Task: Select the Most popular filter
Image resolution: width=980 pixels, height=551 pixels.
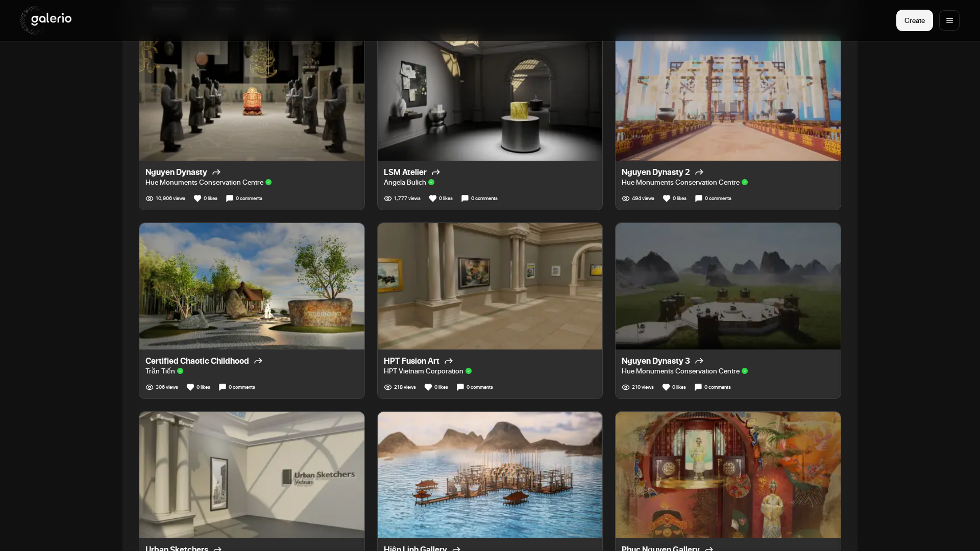Action: click(169, 9)
